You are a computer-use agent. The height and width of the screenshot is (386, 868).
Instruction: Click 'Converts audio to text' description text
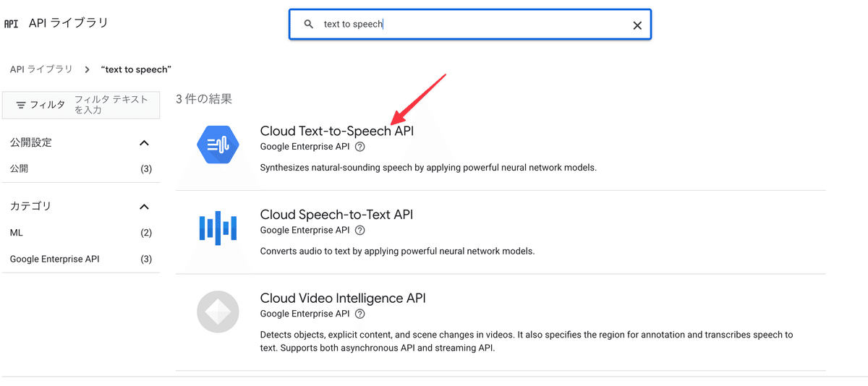click(397, 252)
